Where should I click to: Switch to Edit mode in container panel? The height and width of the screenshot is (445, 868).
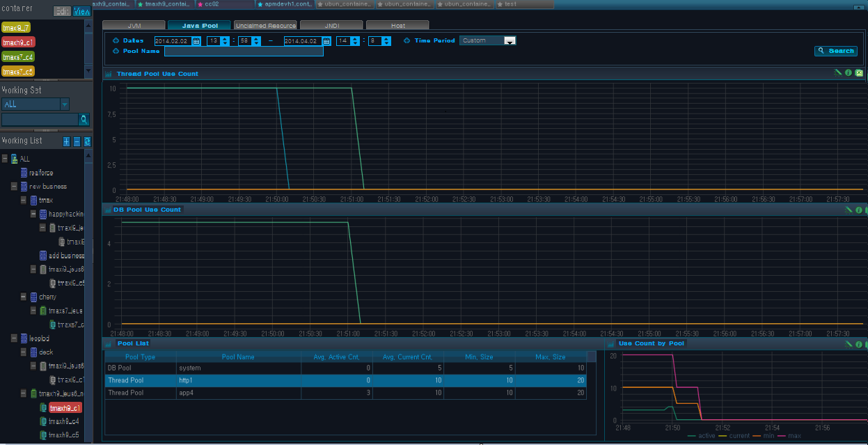[61, 11]
